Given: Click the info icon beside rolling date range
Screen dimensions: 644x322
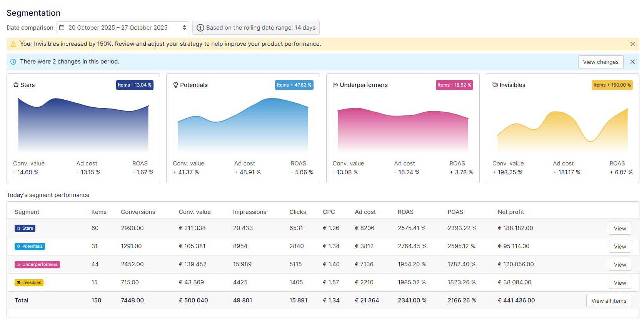Looking at the screenshot, I should 200,28.
